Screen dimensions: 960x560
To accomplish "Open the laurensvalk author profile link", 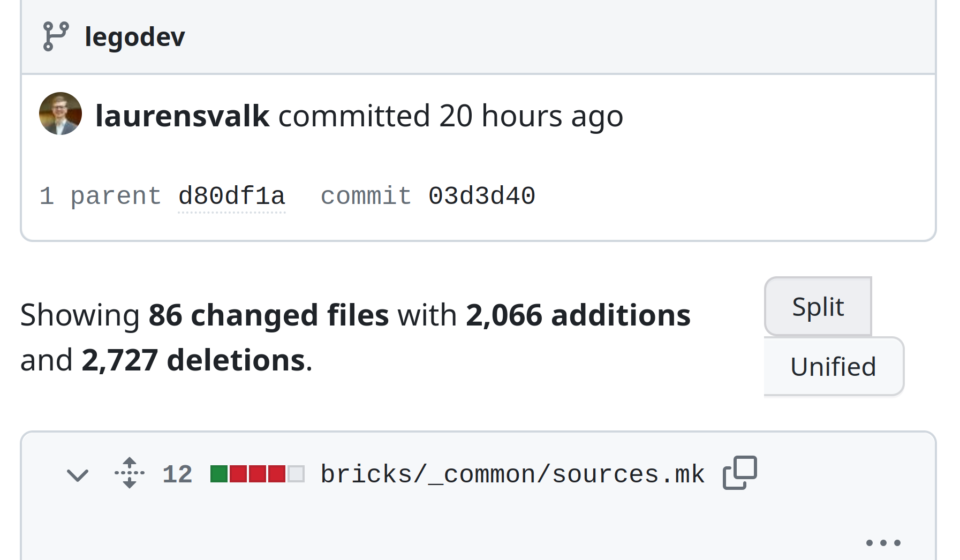I will tap(182, 116).
